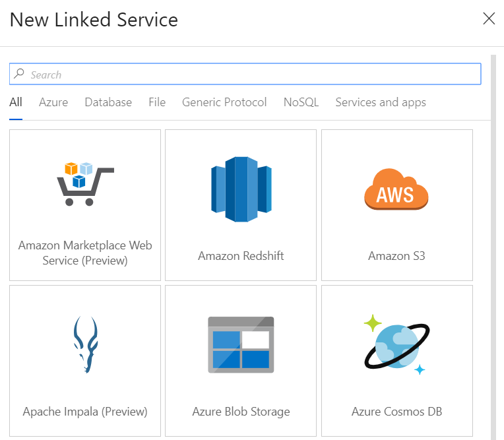504x440 pixels.
Task: Click the Amazon Redshift label
Action: coord(241,256)
